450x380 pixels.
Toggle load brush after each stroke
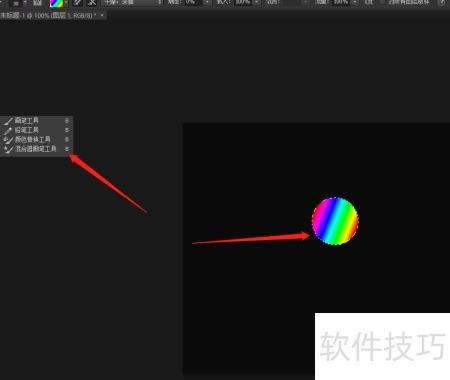(x=78, y=3)
